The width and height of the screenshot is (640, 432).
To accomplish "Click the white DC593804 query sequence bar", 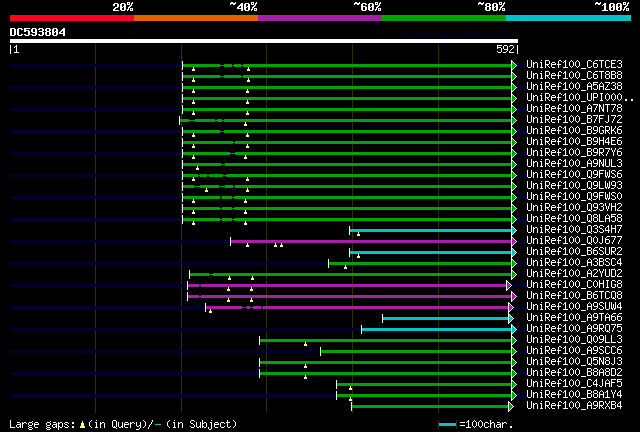I will coord(264,41).
